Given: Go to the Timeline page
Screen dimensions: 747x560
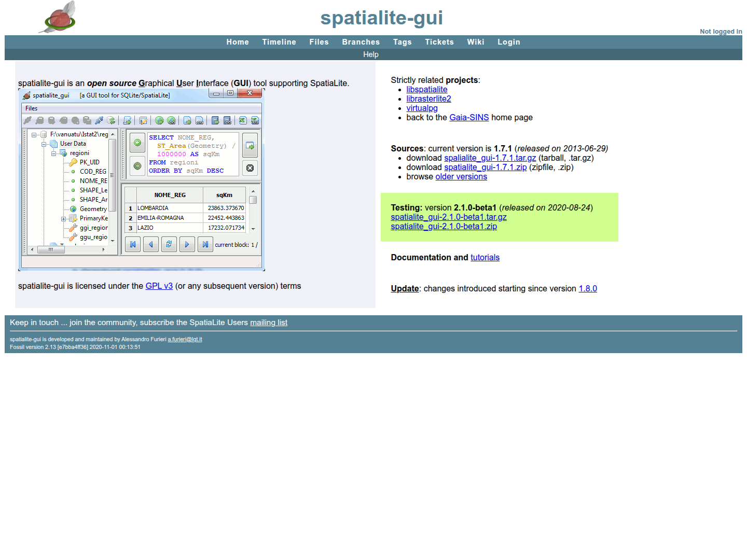Looking at the screenshot, I should coord(279,42).
